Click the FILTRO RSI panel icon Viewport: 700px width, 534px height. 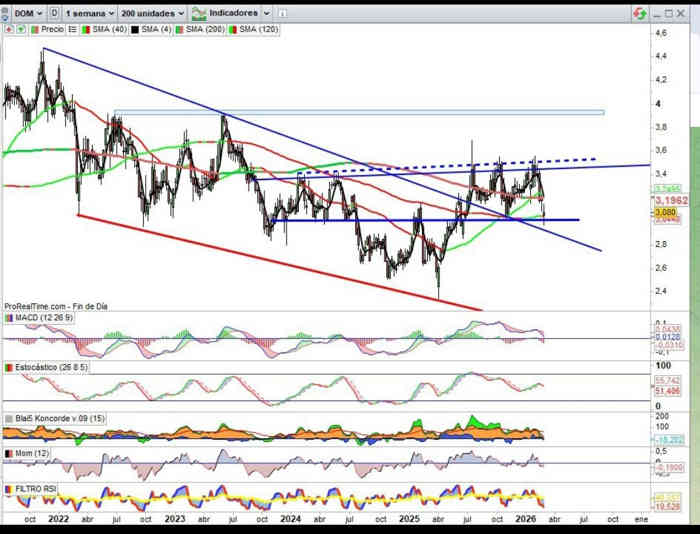(9, 488)
